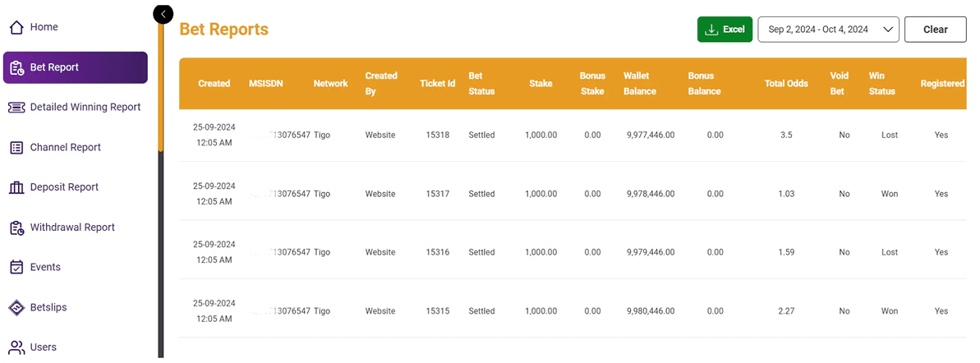Click wallet balance 9,977,446.00
Viewport: 980px width, 363px height.
coord(651,135)
